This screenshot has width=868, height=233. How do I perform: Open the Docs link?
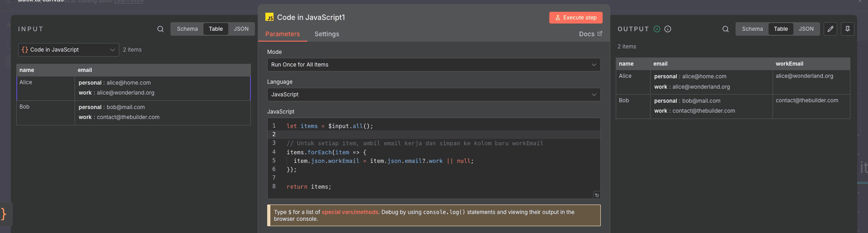590,34
